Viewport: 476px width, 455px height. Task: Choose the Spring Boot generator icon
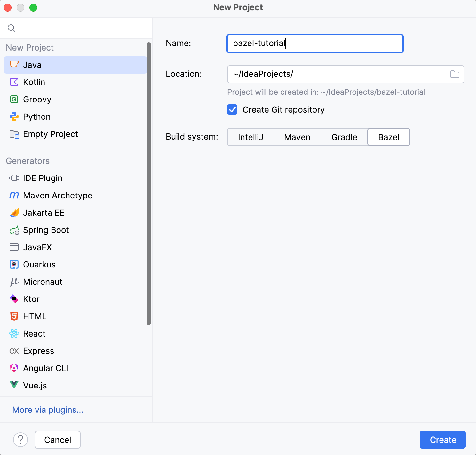click(14, 230)
